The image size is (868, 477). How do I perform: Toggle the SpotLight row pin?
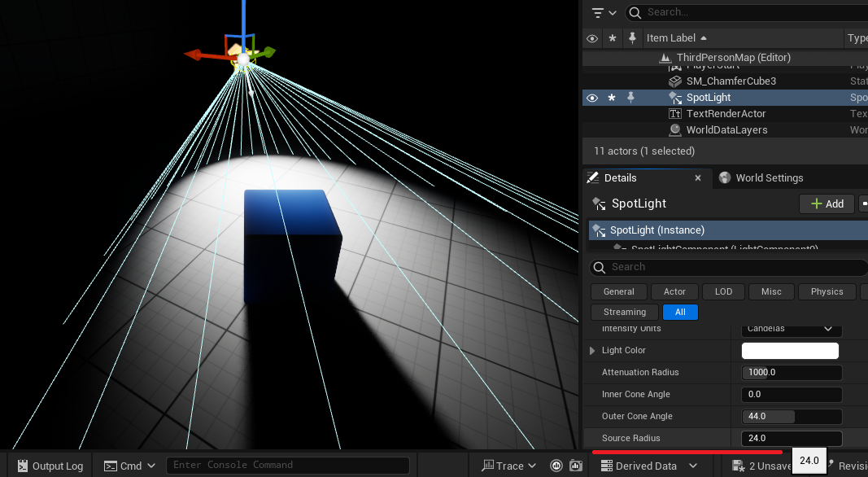click(x=630, y=98)
